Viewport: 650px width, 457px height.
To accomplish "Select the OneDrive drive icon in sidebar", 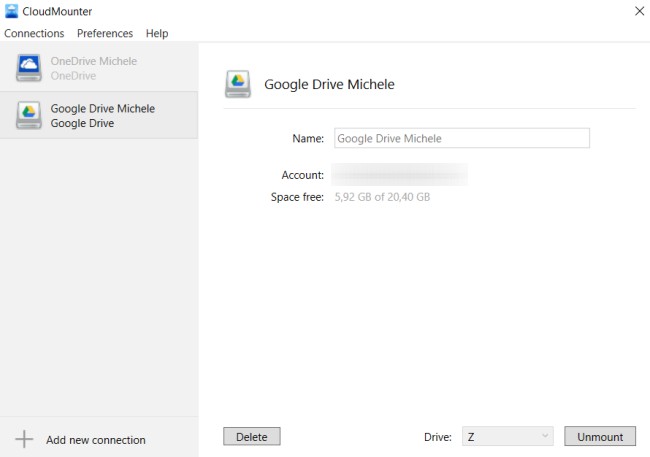I will (x=29, y=68).
